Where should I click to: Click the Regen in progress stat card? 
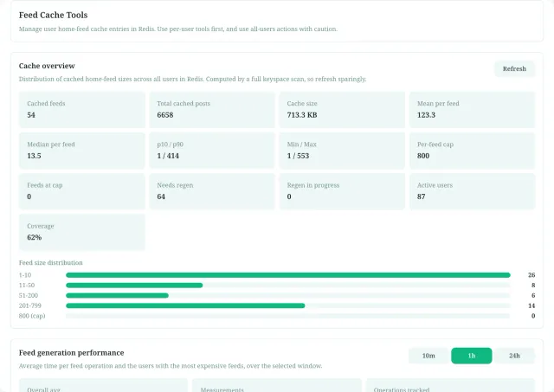coord(342,191)
